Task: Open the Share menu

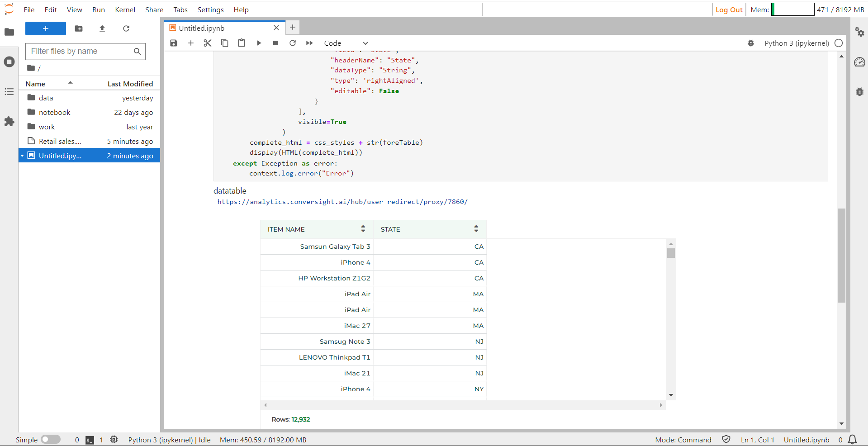Action: pyautogui.click(x=154, y=9)
